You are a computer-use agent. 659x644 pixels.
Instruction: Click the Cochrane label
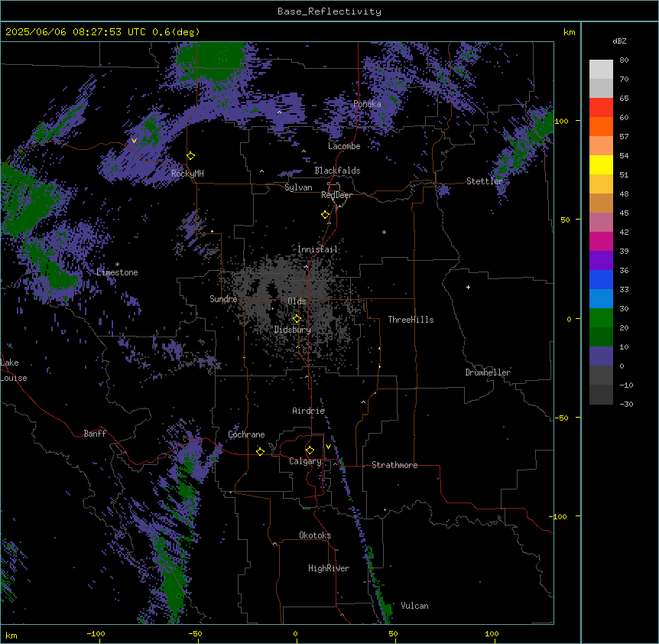(x=246, y=434)
